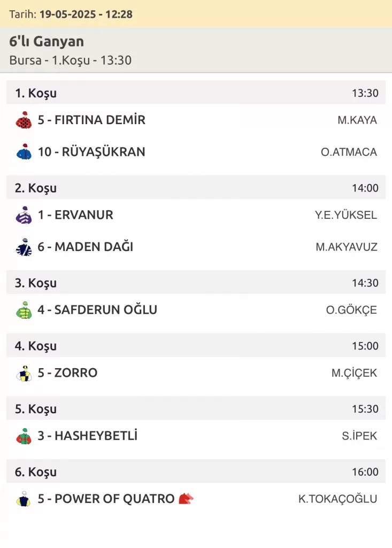Click the red horse head icon
The image size is (392, 548).
tap(186, 499)
